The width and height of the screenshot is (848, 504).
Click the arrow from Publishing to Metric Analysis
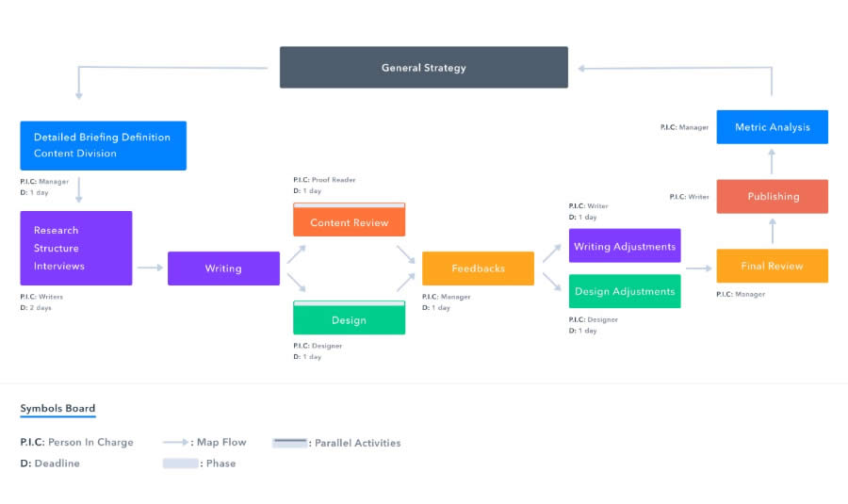point(772,161)
